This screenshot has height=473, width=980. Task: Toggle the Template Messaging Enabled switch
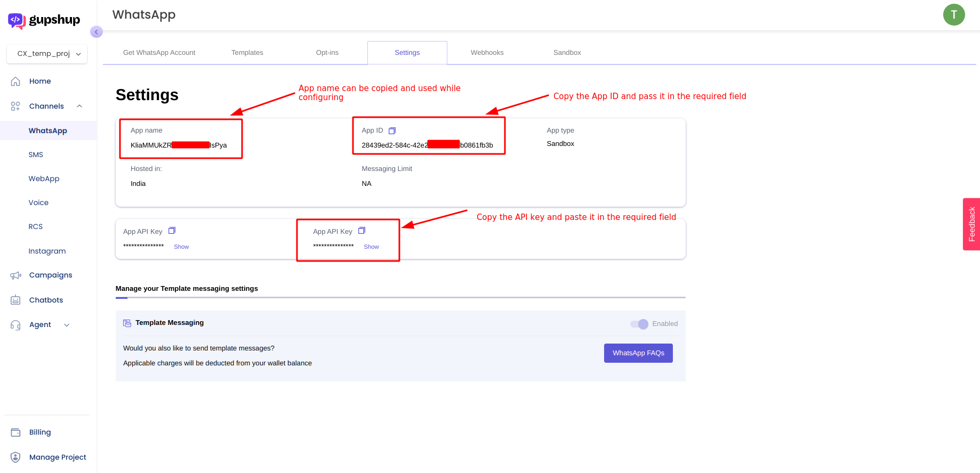click(x=639, y=324)
